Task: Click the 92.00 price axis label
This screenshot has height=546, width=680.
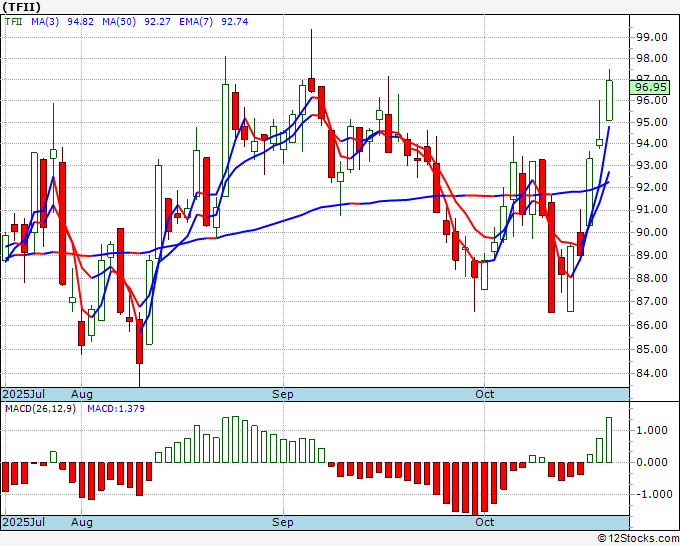Action: [651, 187]
